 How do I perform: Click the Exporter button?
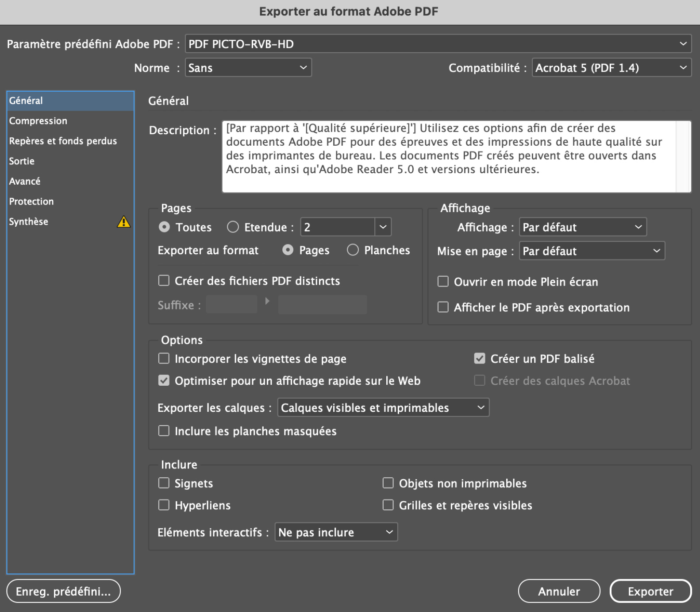click(650, 591)
